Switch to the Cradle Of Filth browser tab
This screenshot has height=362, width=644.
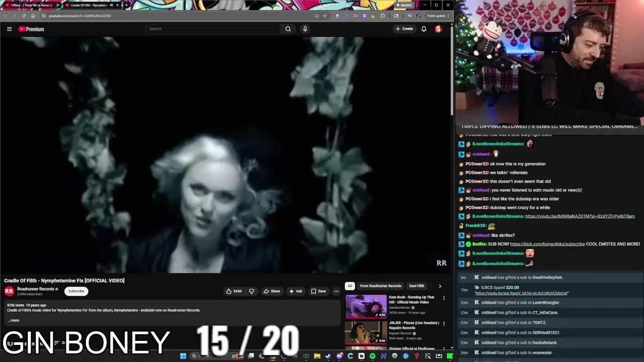91,5
